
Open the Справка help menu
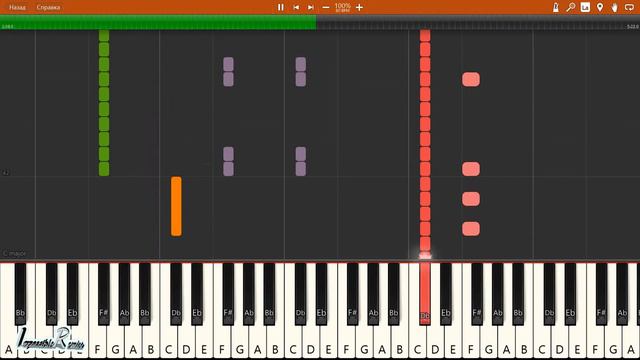coord(48,7)
